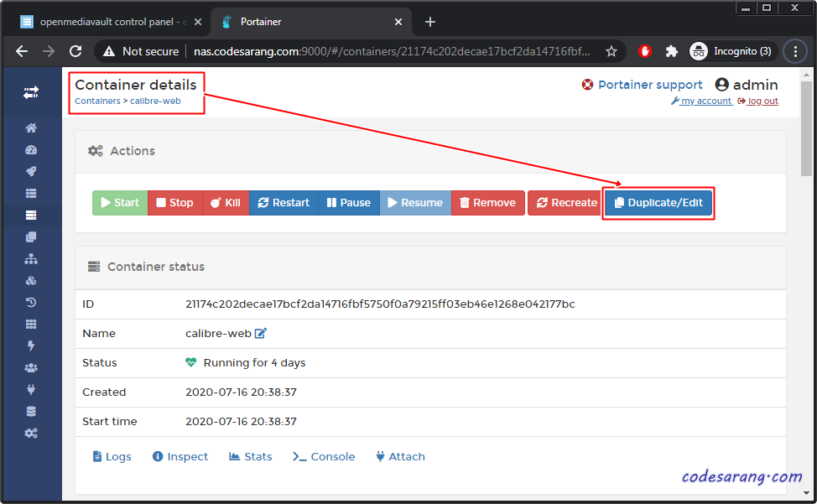Open Registries database icon in sidebar
817x504 pixels.
coord(31,411)
